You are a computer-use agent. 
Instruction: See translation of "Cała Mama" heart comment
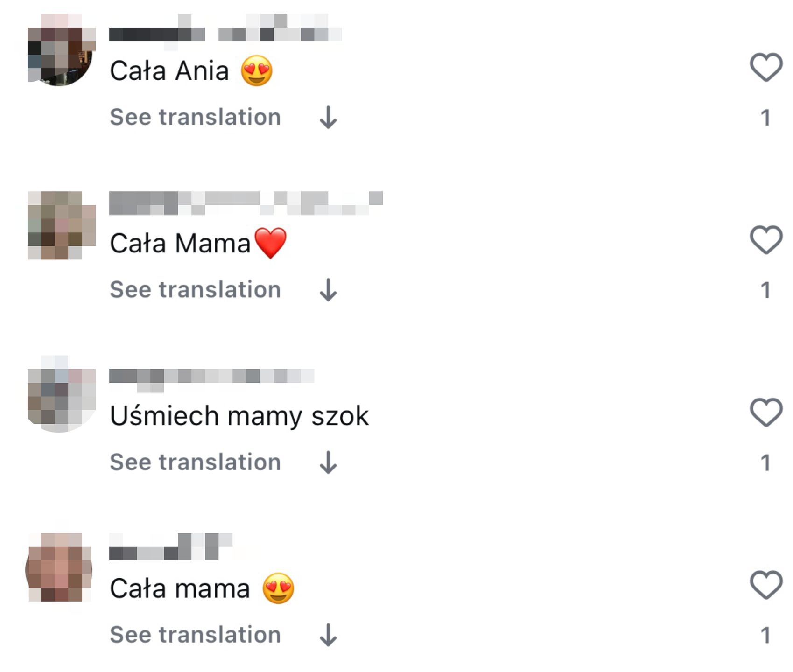point(195,290)
